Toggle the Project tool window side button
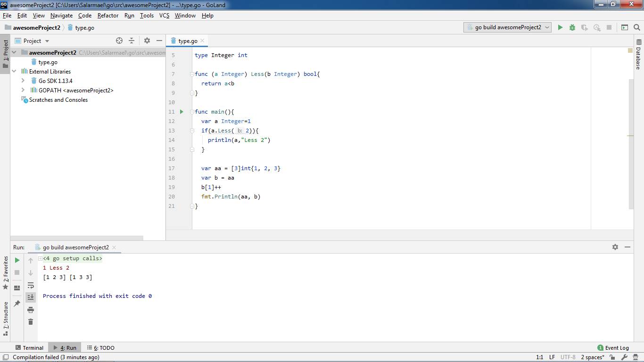The image size is (644, 362). pos(5,54)
